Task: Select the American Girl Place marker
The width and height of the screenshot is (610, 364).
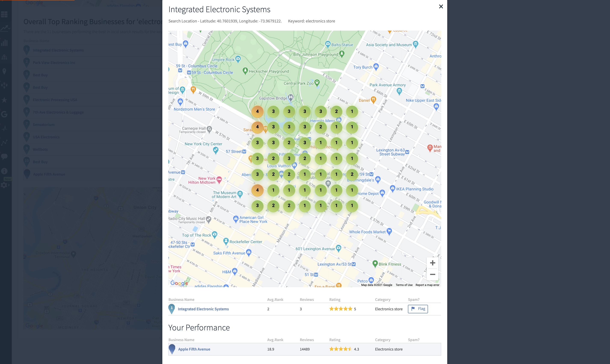Action: pyautogui.click(x=236, y=219)
